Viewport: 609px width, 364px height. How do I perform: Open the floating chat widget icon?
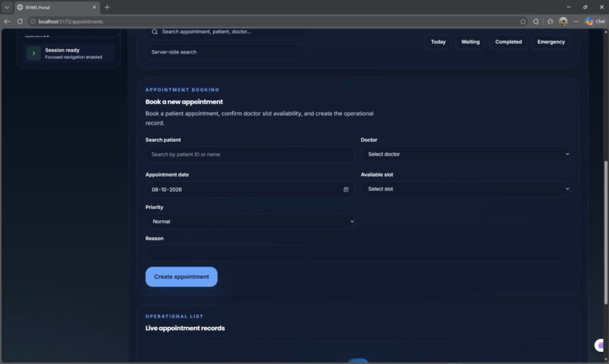coord(600,345)
